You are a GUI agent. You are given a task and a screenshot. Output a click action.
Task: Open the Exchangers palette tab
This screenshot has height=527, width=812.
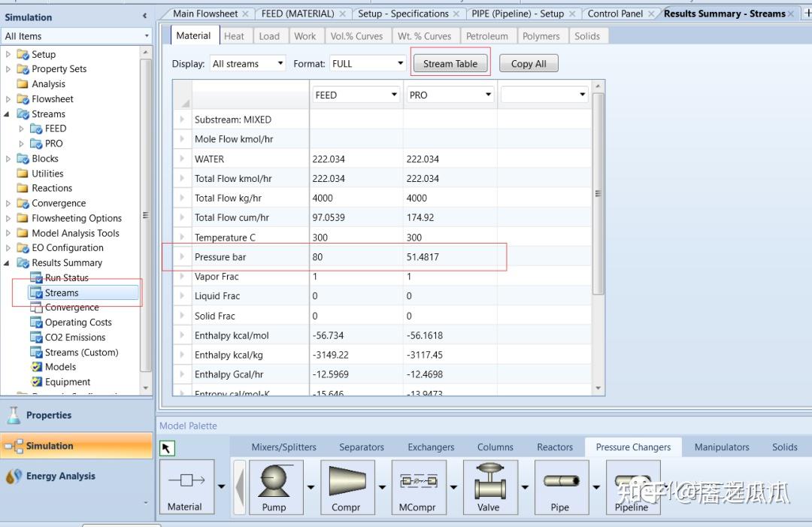tap(431, 447)
